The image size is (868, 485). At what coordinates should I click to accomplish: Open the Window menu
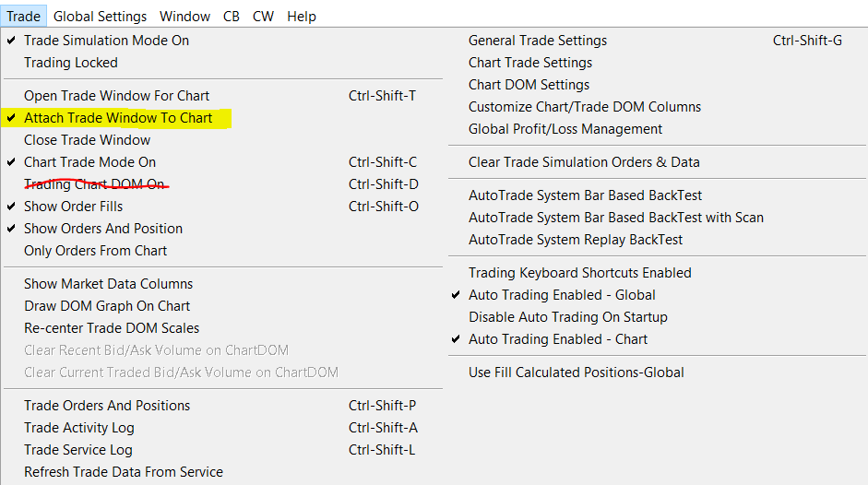pyautogui.click(x=184, y=16)
